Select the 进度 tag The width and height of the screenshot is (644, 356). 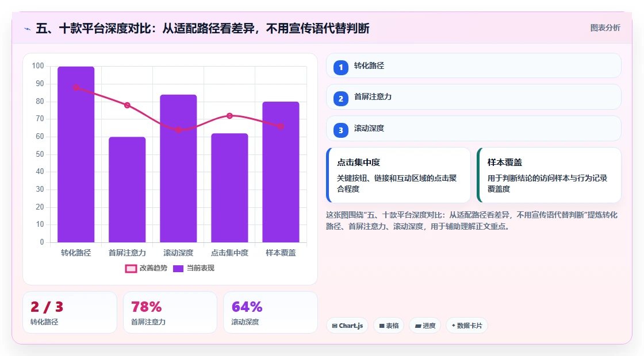(x=425, y=326)
